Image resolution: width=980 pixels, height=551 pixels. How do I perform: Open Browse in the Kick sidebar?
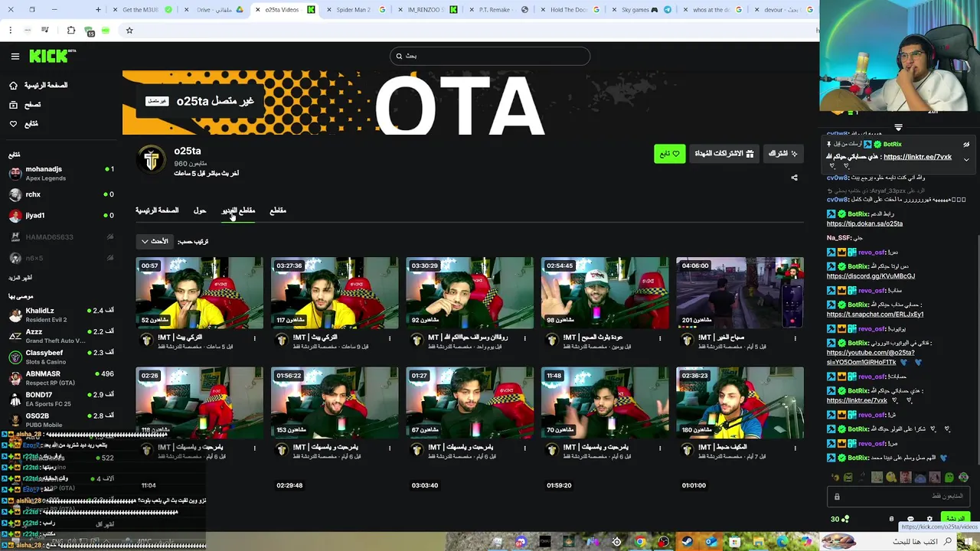click(x=25, y=104)
